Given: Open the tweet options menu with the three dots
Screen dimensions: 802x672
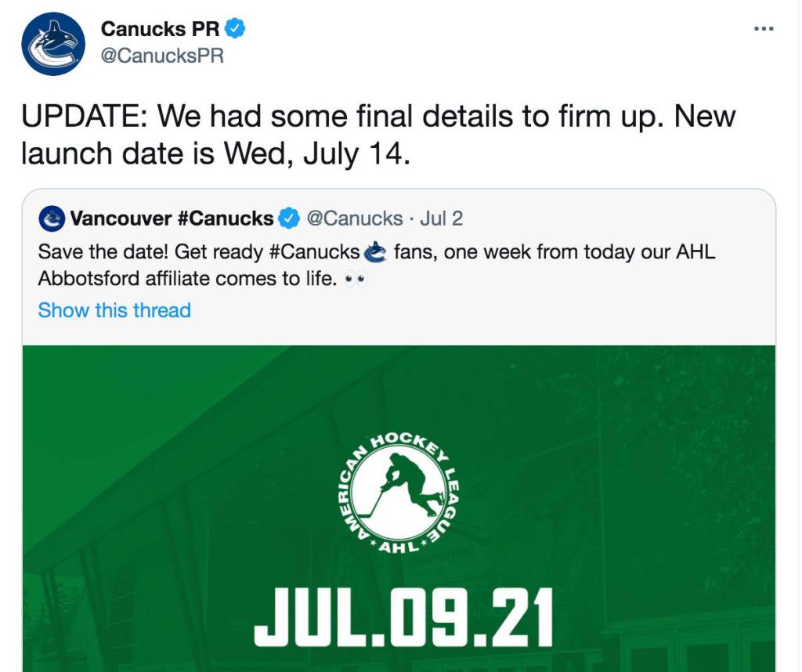Looking at the screenshot, I should pyautogui.click(x=762, y=28).
